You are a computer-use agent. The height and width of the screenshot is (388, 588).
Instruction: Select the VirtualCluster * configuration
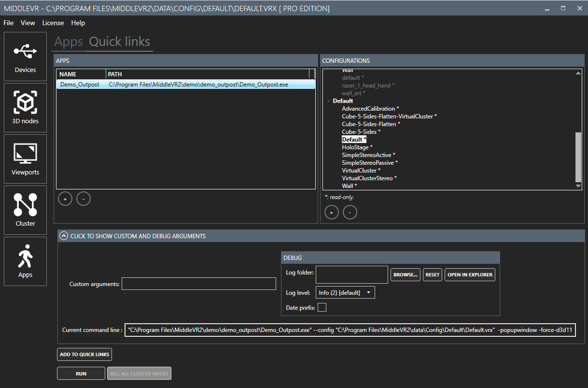(x=361, y=171)
